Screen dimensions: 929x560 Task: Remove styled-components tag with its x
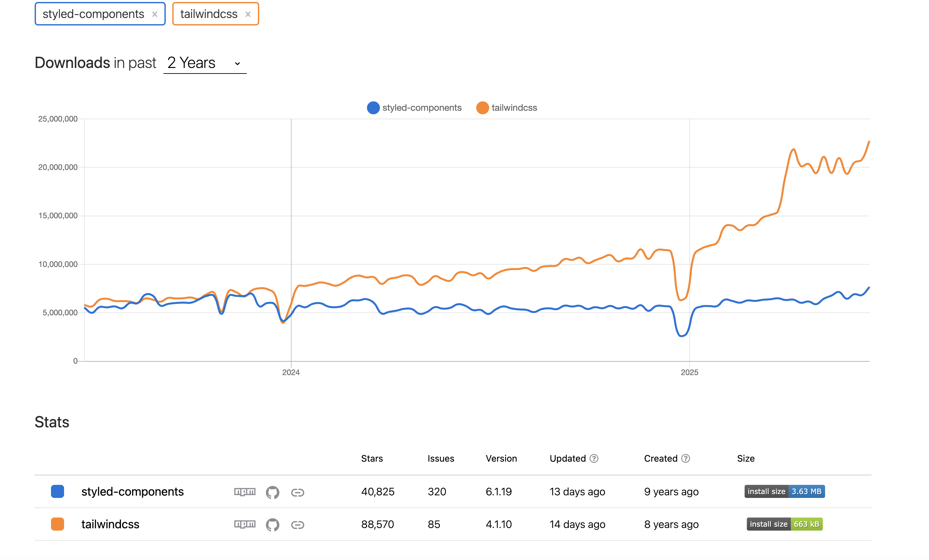point(155,14)
